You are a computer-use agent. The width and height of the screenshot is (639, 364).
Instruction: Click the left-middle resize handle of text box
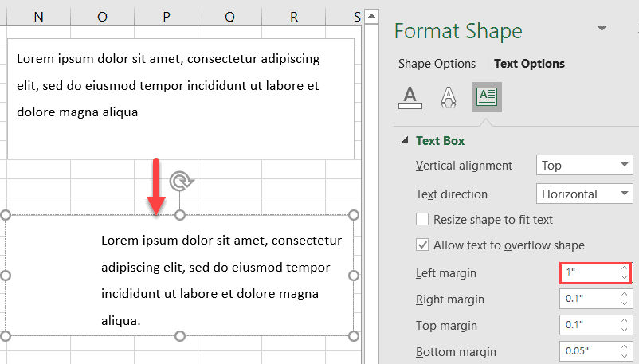tap(6, 276)
